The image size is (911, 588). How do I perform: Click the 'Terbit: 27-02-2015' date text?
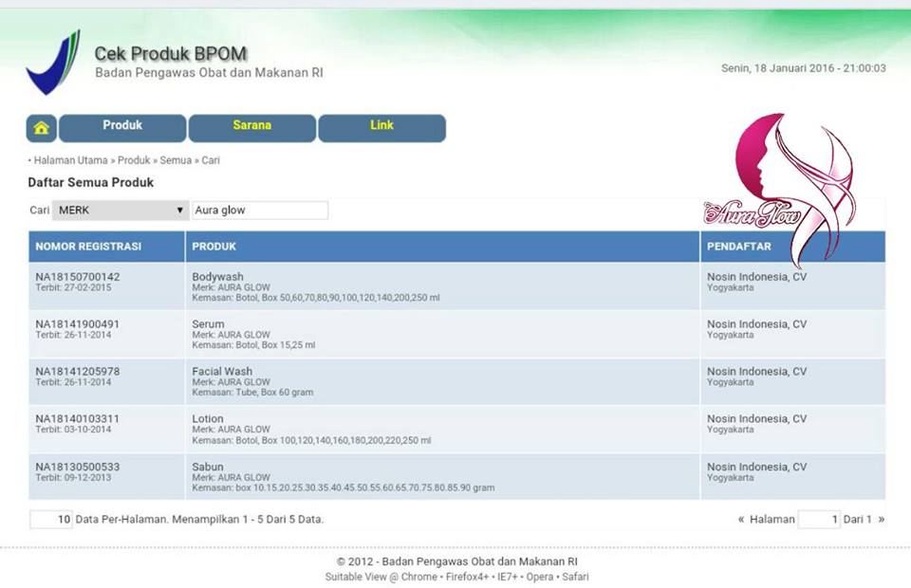[x=73, y=288]
